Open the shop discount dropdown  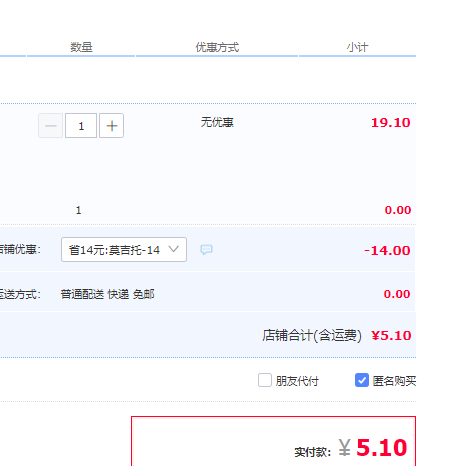click(x=124, y=249)
